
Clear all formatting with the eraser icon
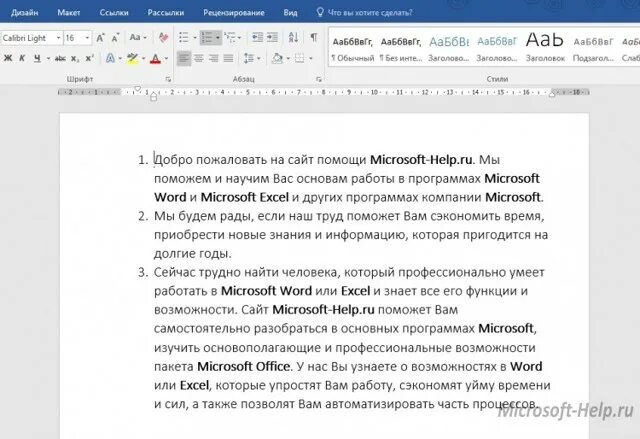[163, 38]
